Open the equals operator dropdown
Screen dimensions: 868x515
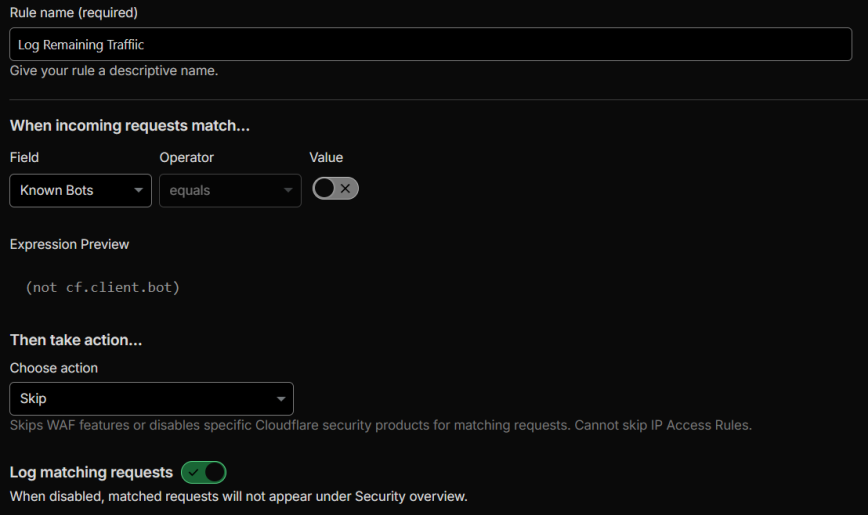click(x=230, y=190)
